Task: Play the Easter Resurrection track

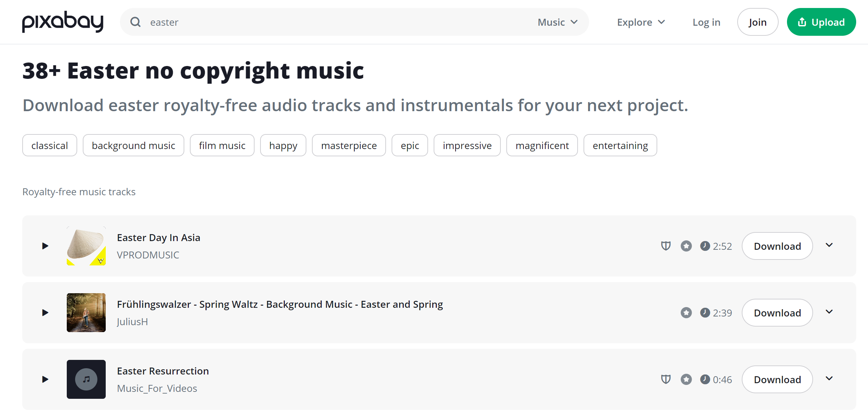Action: (x=45, y=379)
